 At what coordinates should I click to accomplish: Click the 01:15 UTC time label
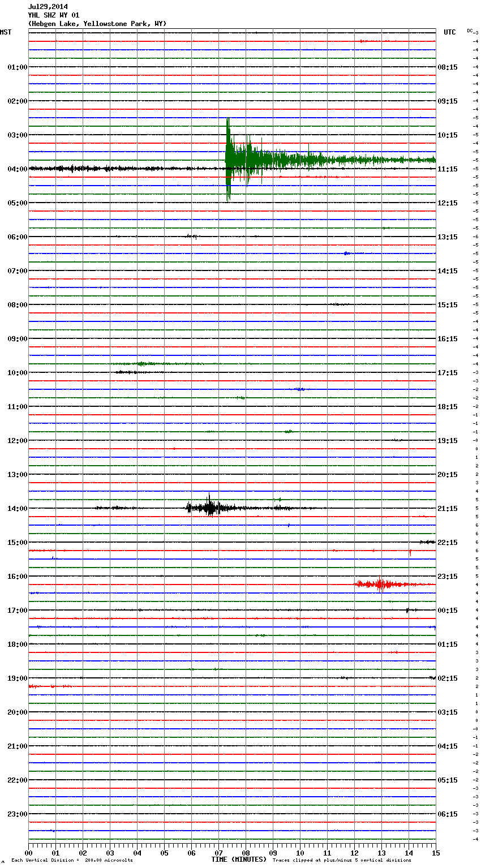[x=448, y=644]
